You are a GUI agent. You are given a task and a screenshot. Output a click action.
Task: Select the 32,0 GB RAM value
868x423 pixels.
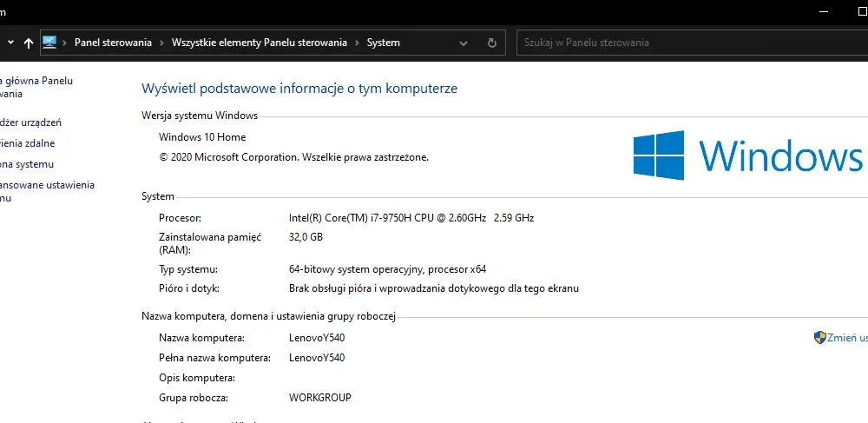pyautogui.click(x=306, y=237)
